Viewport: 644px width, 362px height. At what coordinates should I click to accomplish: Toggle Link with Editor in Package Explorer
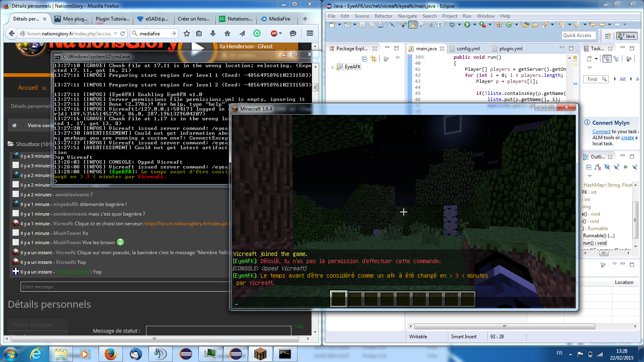coord(374,59)
